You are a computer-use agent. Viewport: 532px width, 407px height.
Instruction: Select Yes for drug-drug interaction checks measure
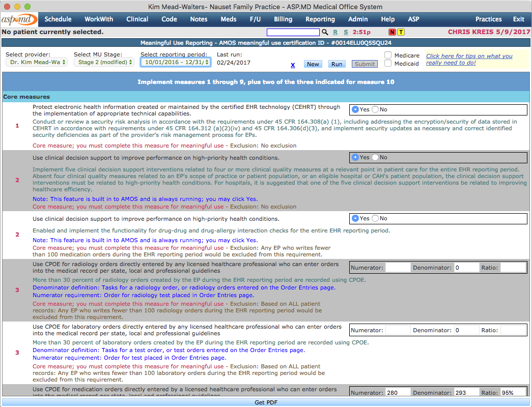(355, 218)
